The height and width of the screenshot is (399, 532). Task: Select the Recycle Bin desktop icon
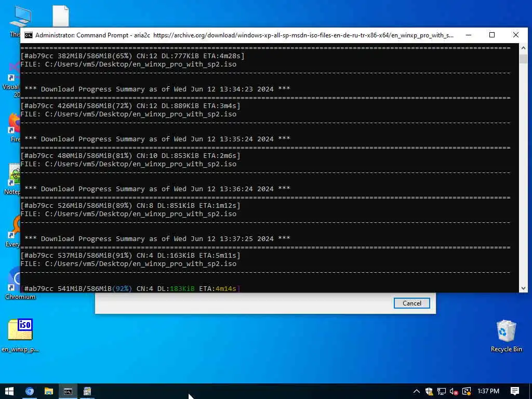(x=506, y=336)
